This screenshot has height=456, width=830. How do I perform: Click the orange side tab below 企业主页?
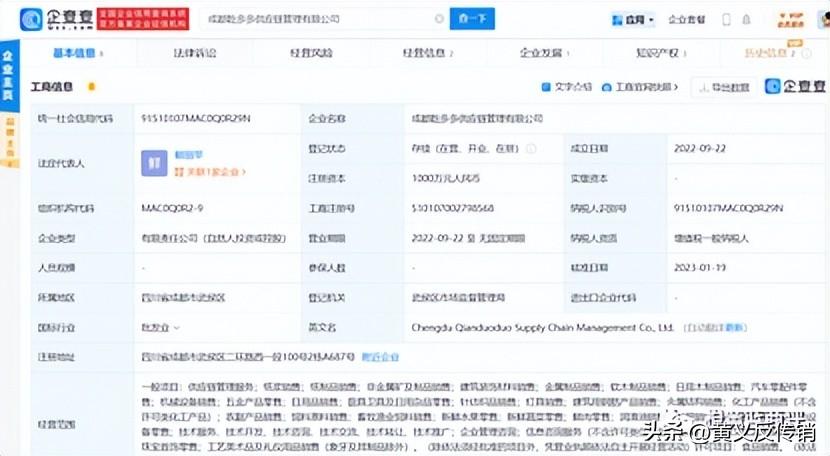(10, 142)
